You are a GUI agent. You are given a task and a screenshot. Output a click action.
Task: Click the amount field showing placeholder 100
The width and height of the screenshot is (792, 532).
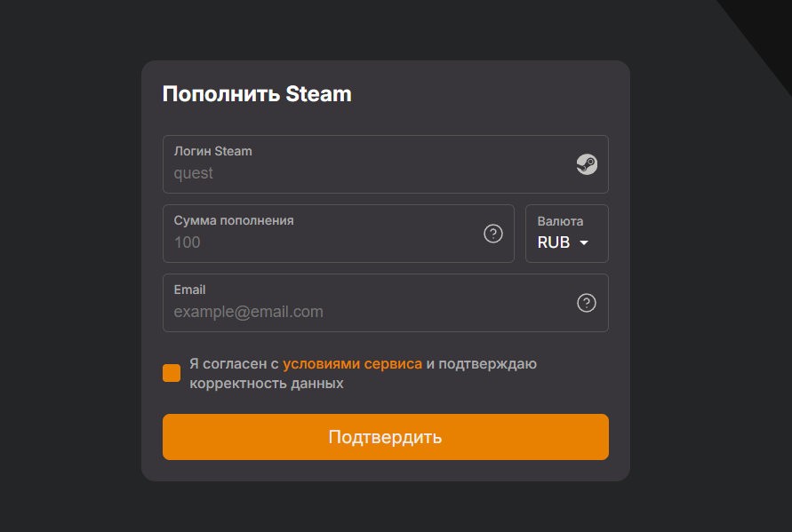point(320,242)
